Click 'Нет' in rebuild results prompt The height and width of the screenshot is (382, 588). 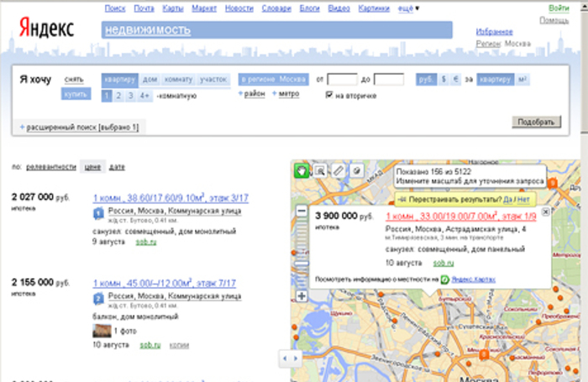click(523, 200)
